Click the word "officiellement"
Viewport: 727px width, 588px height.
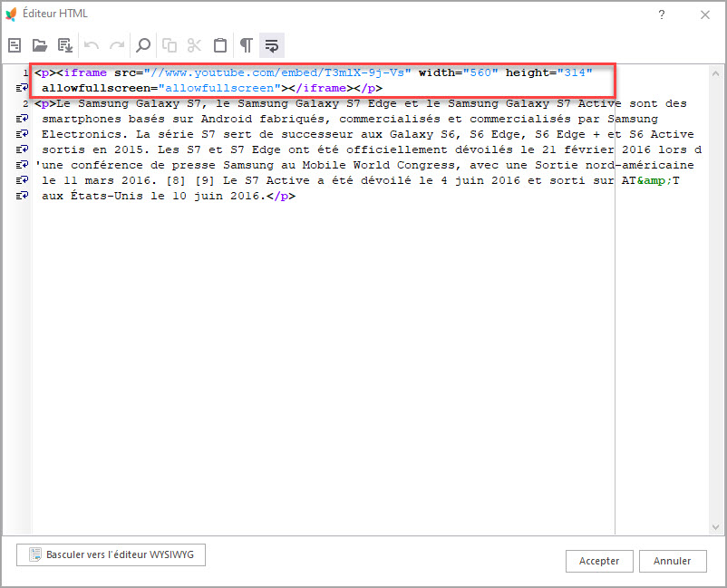(396, 149)
